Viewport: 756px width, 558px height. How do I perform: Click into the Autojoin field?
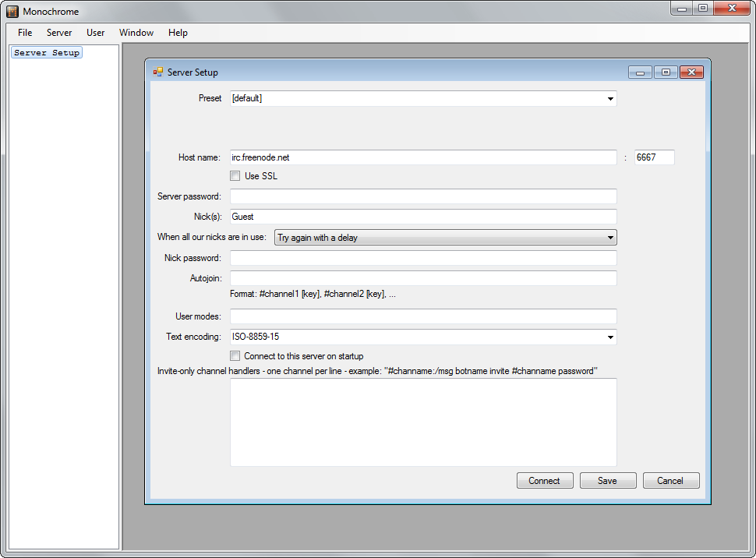[423, 278]
